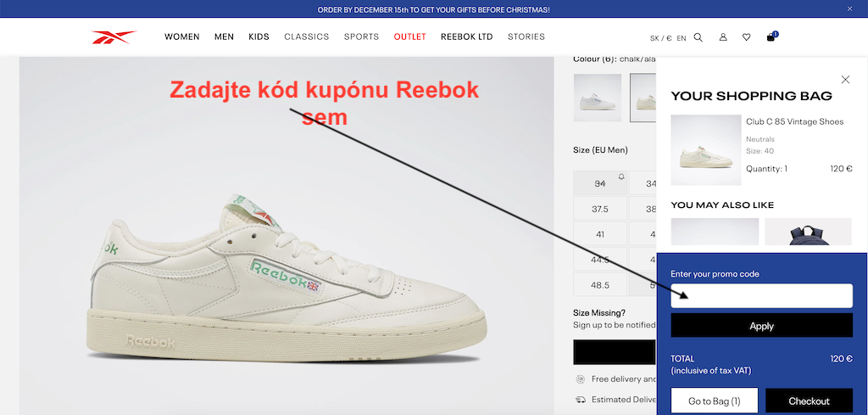The width and height of the screenshot is (868, 415).
Task: Select the first white colour thumbnail
Action: [x=598, y=98]
